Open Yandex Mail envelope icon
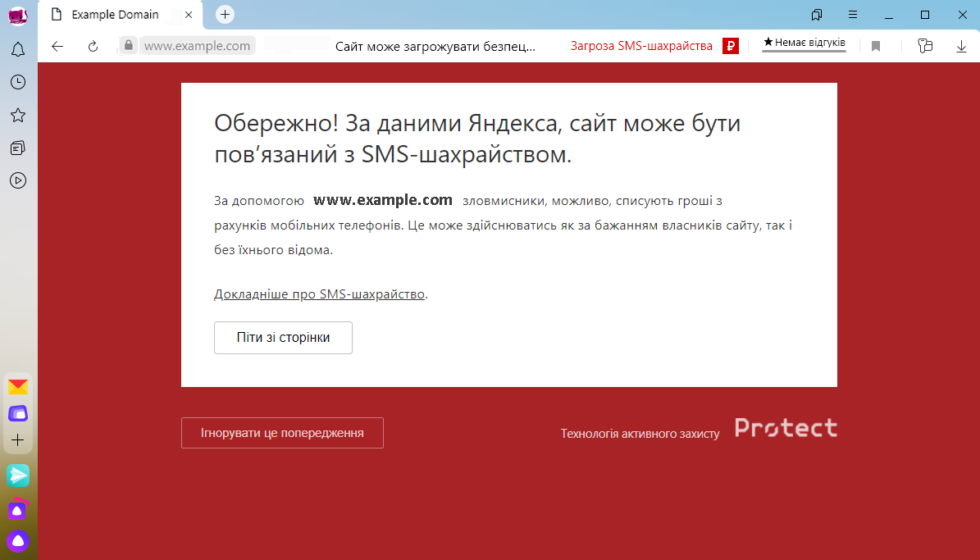The width and height of the screenshot is (980, 560). (x=18, y=387)
